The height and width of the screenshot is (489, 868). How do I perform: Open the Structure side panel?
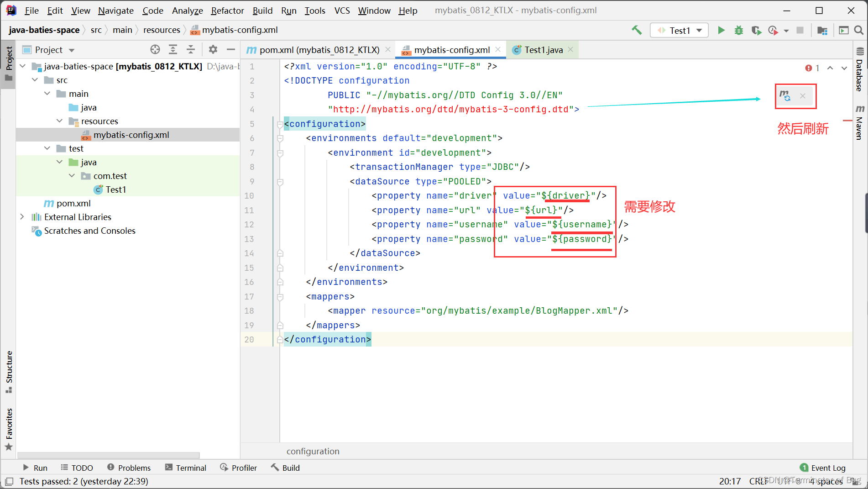pyautogui.click(x=9, y=372)
